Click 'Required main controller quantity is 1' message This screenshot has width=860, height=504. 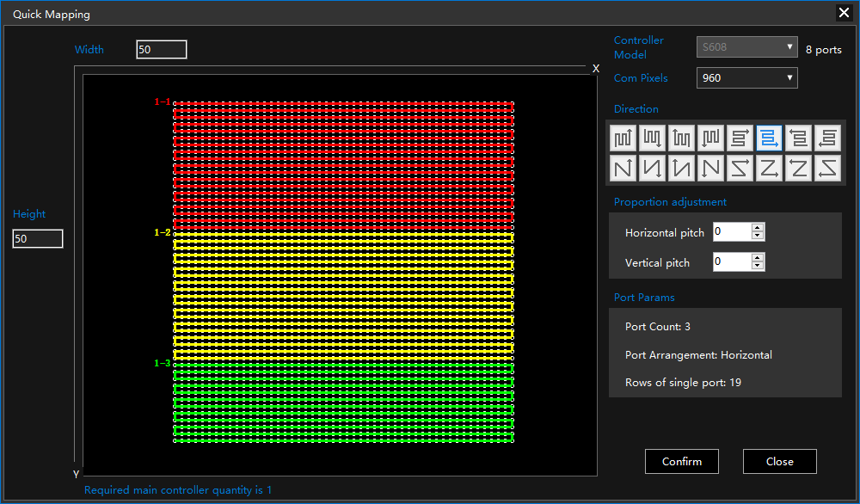(178, 490)
